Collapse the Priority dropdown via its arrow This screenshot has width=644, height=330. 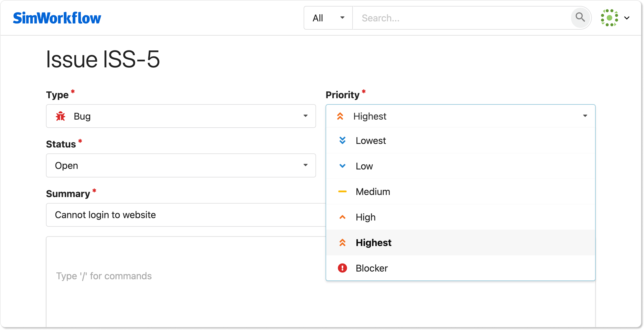pos(585,116)
